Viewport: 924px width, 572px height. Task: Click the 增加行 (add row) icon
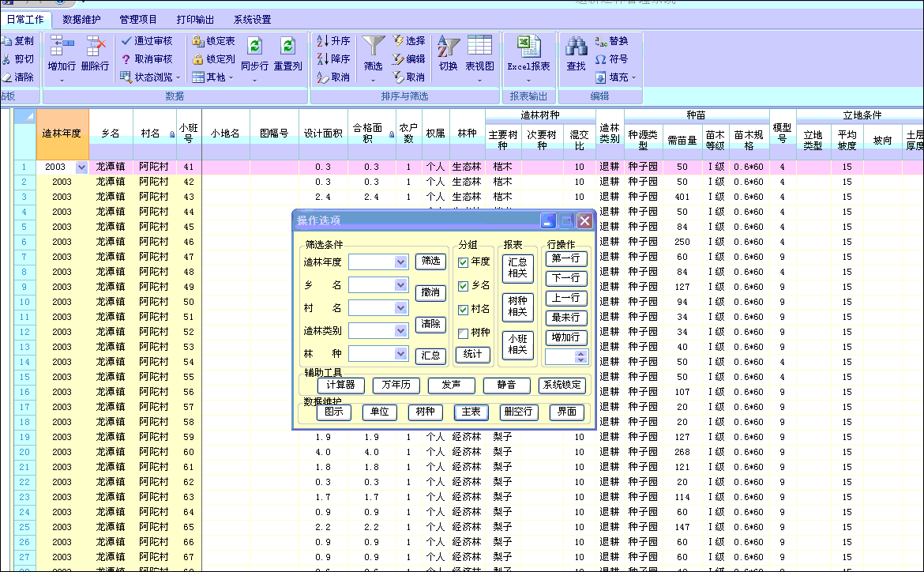click(62, 45)
